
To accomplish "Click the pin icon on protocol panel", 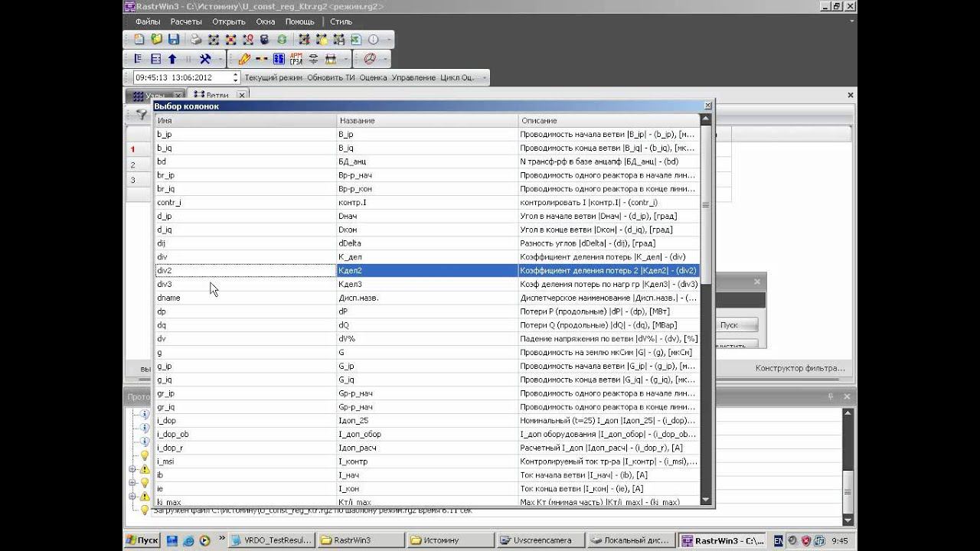I will (x=831, y=396).
